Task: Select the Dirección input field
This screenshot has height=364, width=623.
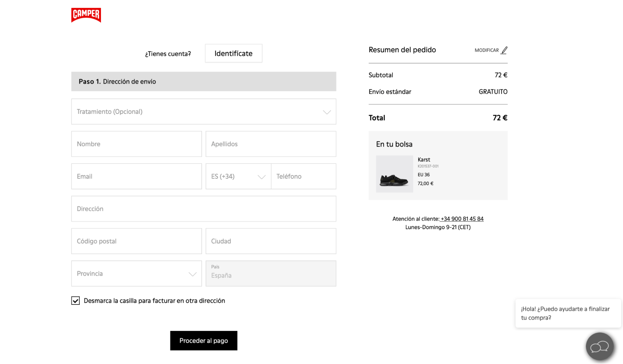Action: (204, 209)
